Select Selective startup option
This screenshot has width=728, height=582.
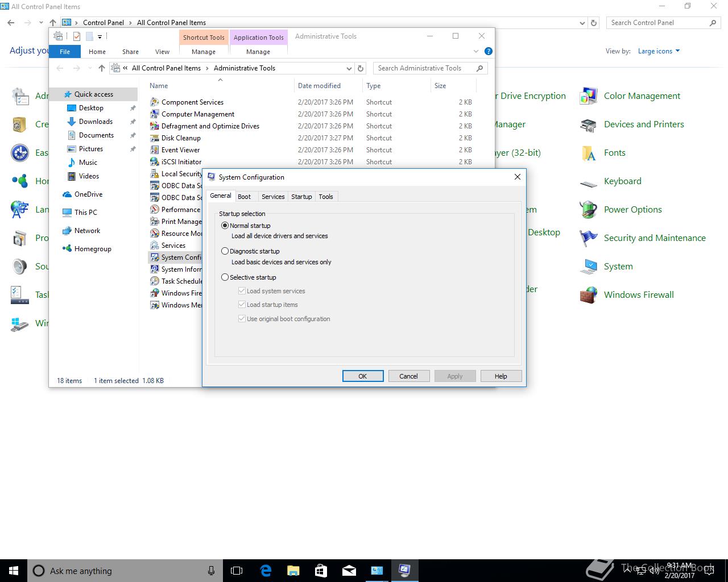pyautogui.click(x=225, y=277)
